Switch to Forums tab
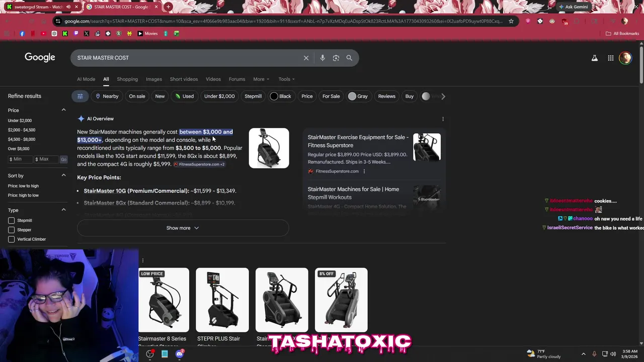The image size is (644, 362). click(237, 79)
